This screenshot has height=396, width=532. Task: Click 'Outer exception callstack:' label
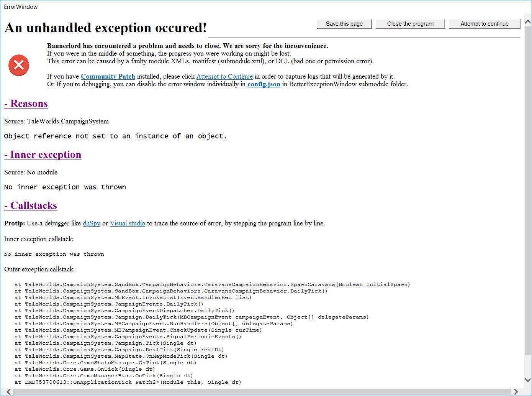(x=39, y=269)
